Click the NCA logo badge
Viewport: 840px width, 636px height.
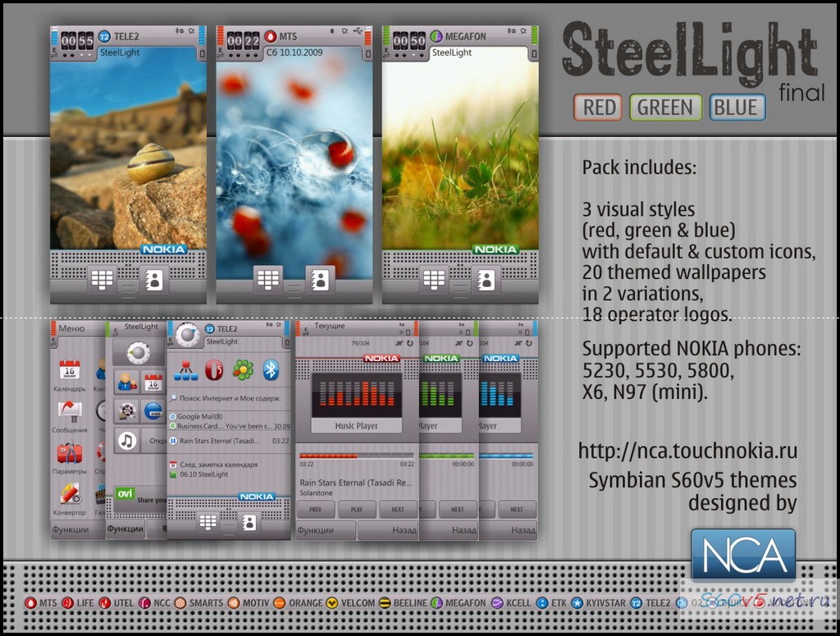[x=743, y=555]
